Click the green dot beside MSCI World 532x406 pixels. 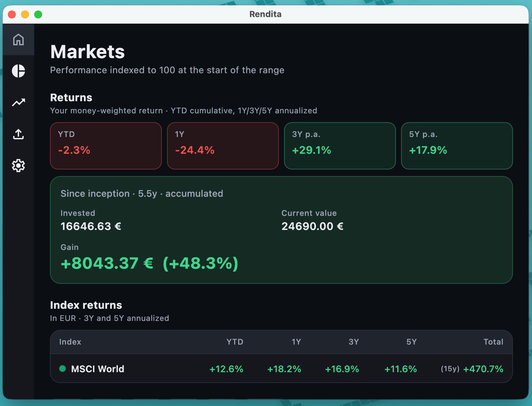tap(62, 368)
